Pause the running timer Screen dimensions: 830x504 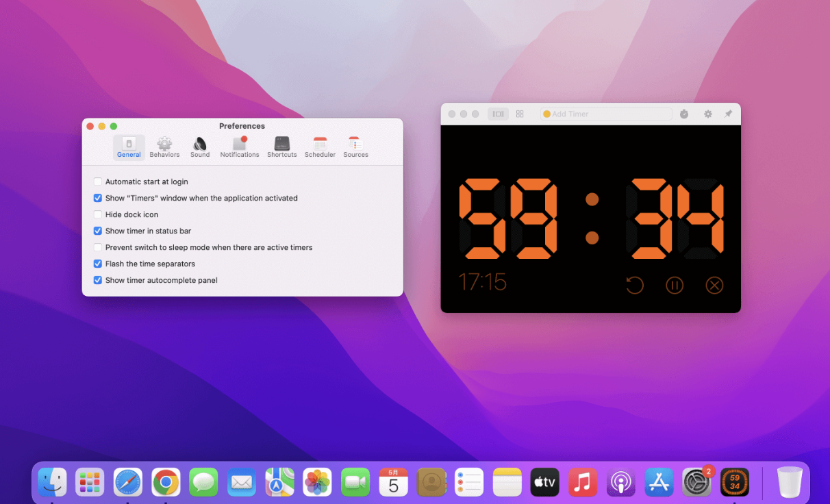point(675,285)
